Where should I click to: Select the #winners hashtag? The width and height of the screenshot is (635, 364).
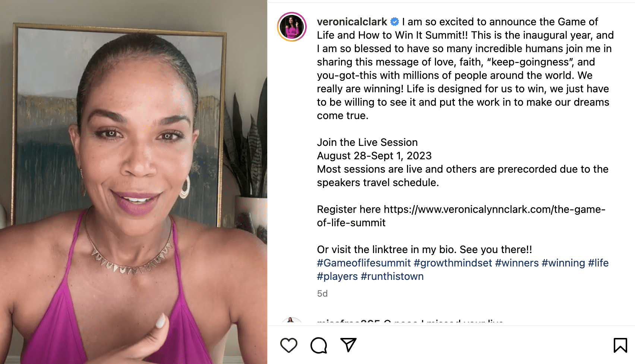pyautogui.click(x=516, y=263)
